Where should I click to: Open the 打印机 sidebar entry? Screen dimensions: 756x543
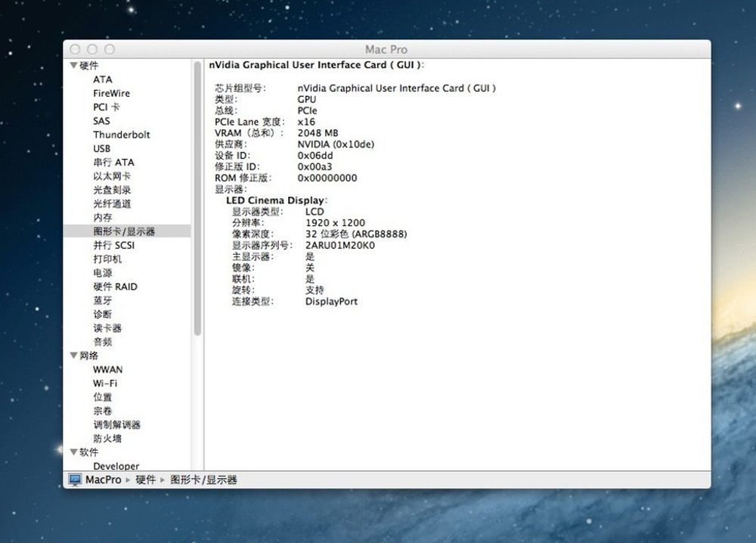[x=107, y=259]
